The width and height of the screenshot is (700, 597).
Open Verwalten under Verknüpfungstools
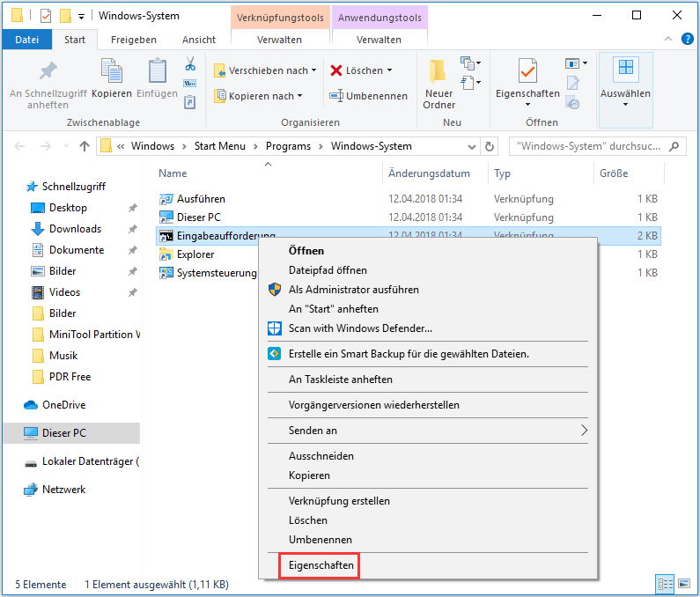[279, 40]
